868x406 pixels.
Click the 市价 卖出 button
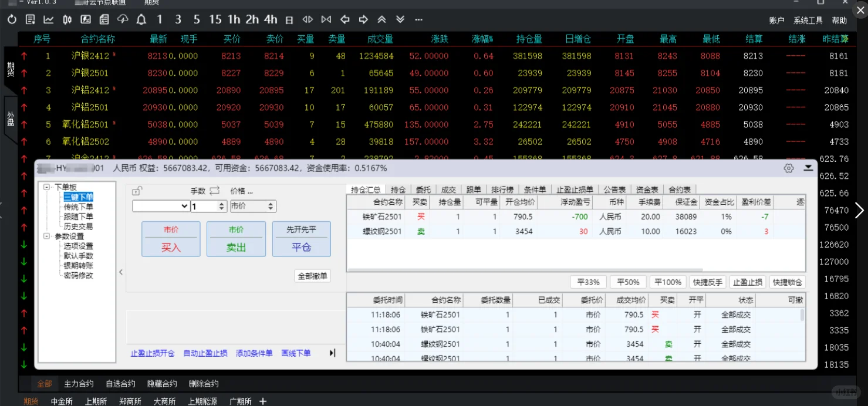point(236,239)
